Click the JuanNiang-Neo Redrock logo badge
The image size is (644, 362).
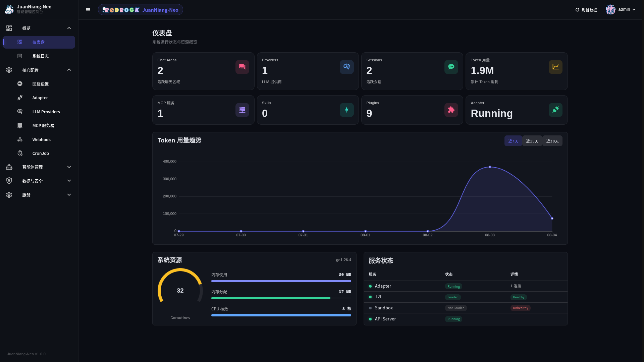point(141,10)
